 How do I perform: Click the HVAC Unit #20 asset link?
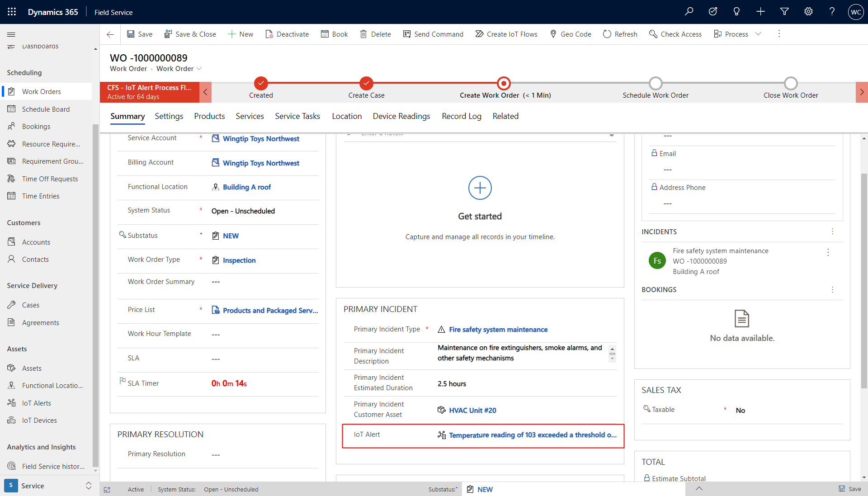(473, 410)
